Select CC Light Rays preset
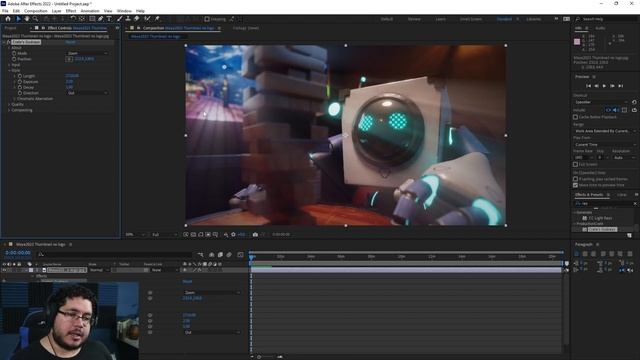Image resolution: width=640 pixels, height=360 pixels. coord(600,218)
